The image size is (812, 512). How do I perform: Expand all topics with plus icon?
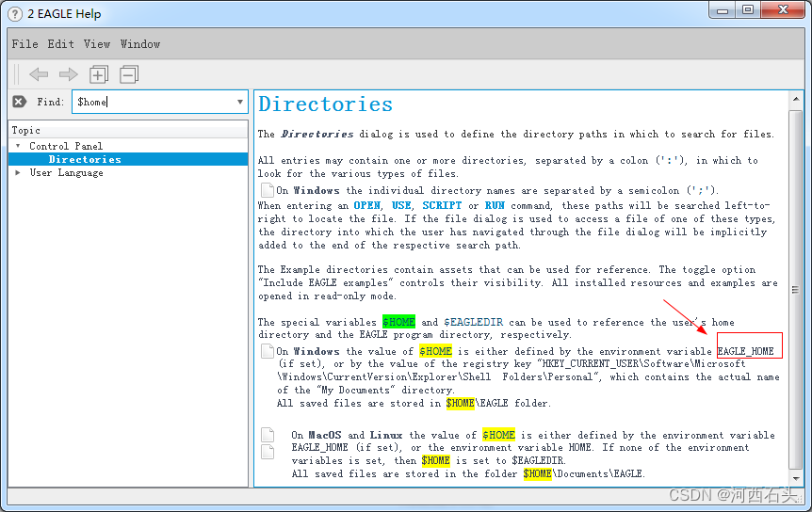pyautogui.click(x=98, y=74)
